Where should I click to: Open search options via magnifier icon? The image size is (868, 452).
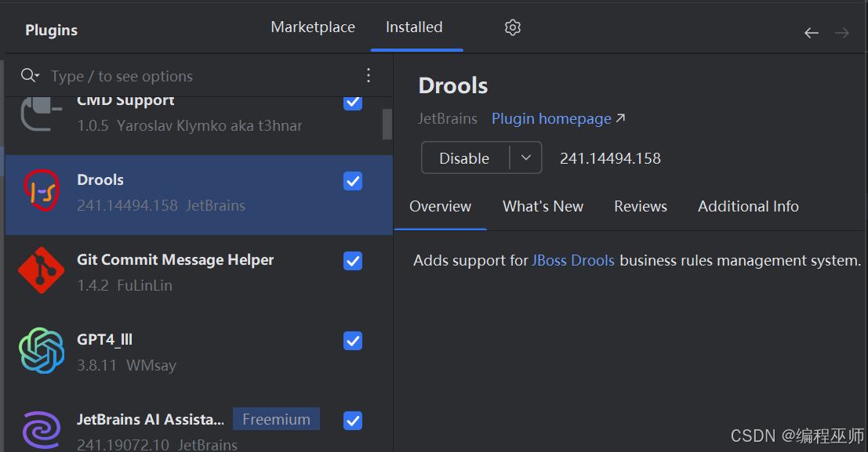[x=30, y=75]
